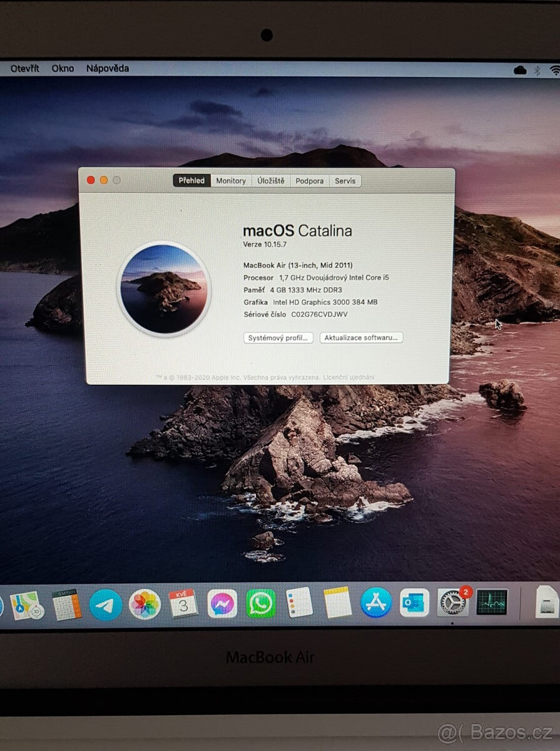The height and width of the screenshot is (751, 560).
Task: Open Telegram from the Dock
Action: point(105,604)
